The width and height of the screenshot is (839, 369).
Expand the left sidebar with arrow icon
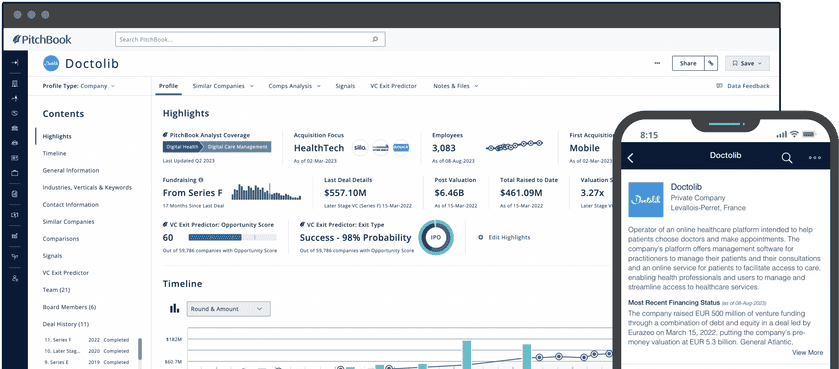click(x=14, y=63)
